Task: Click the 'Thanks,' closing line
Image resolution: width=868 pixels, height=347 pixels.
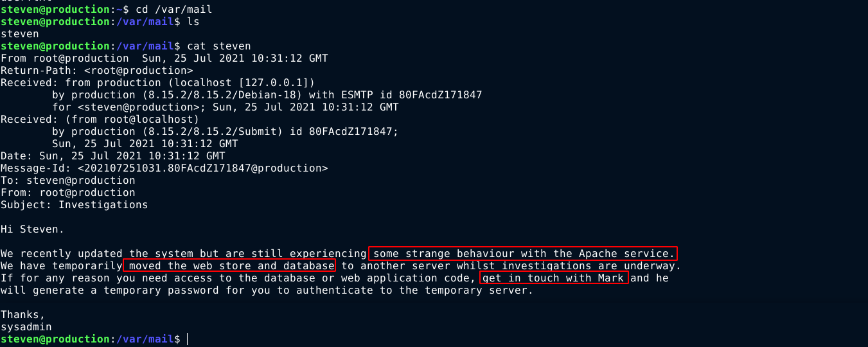Action: click(x=23, y=314)
